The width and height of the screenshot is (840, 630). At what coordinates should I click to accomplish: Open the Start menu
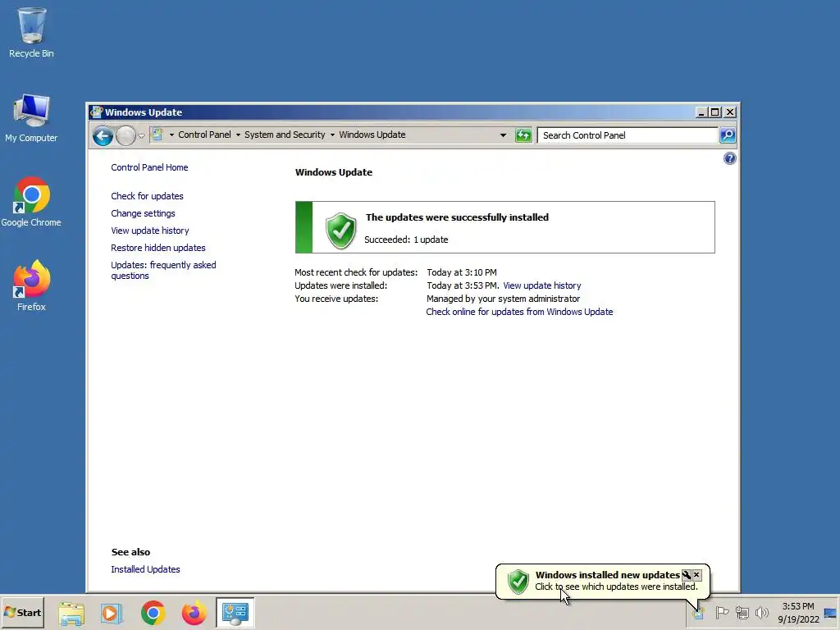[x=22, y=613]
